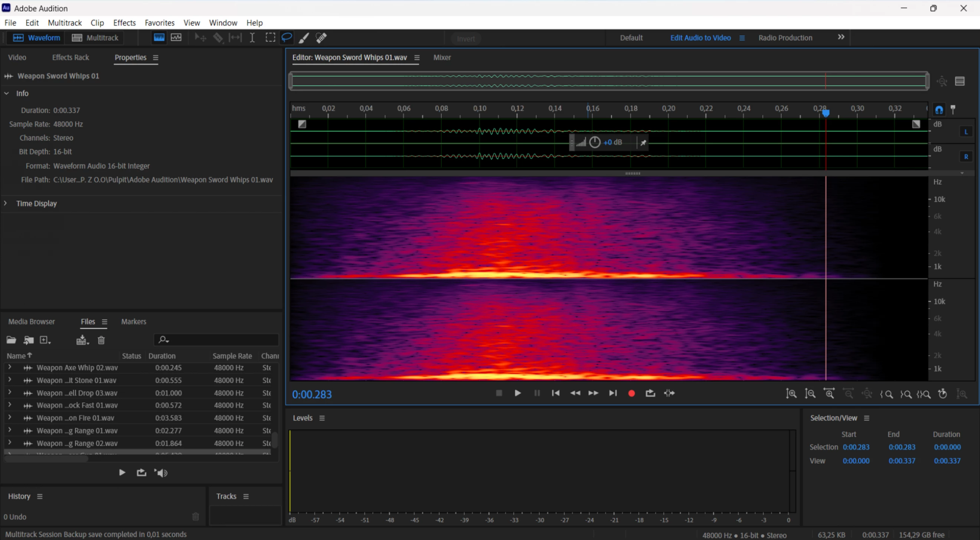Viewport: 980px width, 540px height.
Task: Open the Effects menu
Action: pyautogui.click(x=124, y=23)
